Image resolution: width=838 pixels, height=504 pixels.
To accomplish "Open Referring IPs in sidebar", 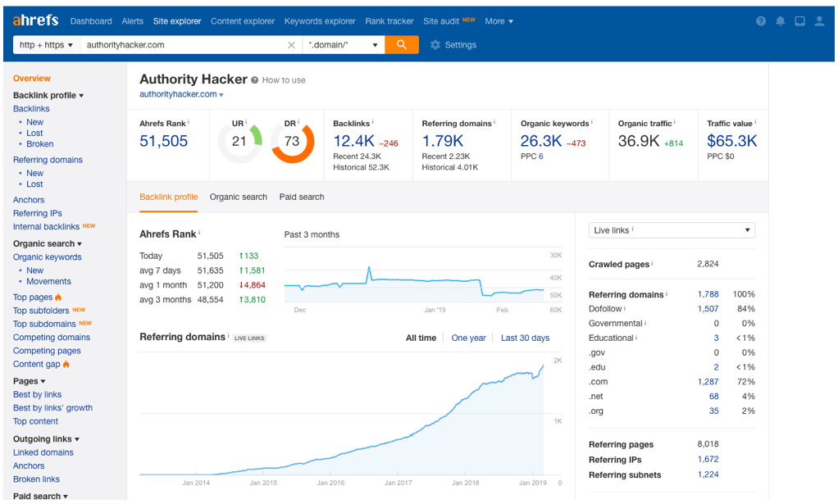I will click(38, 214).
